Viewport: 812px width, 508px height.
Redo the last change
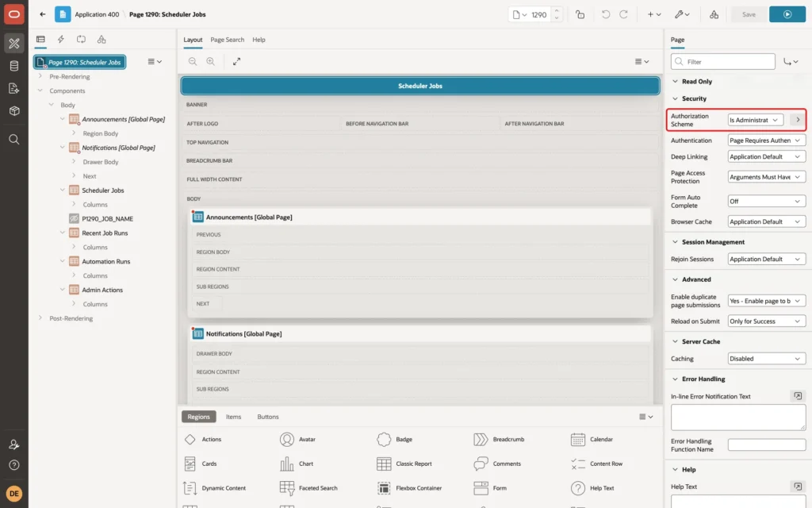pyautogui.click(x=623, y=14)
